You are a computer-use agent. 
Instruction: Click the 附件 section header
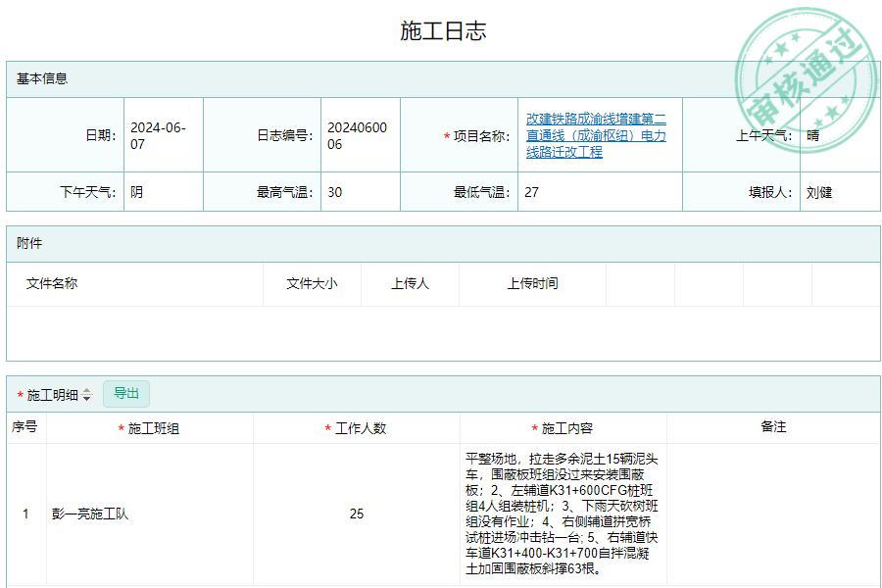tap(29, 243)
